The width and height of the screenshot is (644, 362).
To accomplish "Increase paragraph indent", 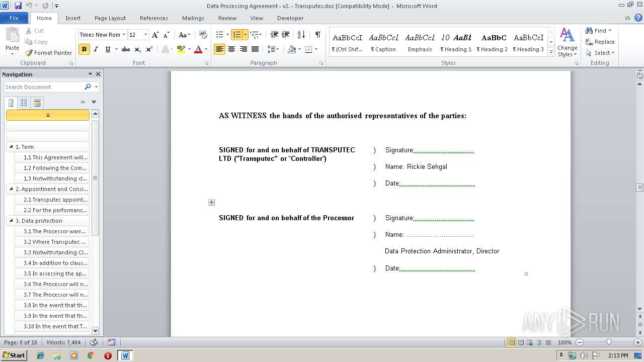I will (285, 35).
